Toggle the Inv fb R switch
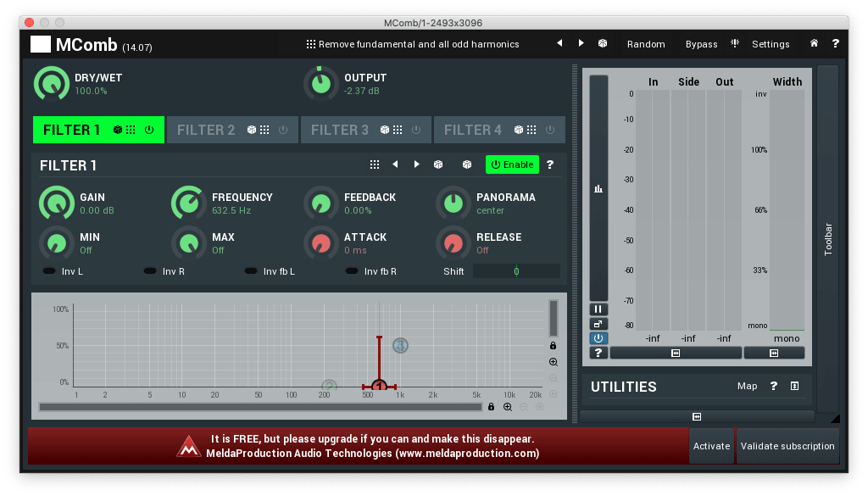Image resolution: width=868 pixels, height=496 pixels. (352, 271)
